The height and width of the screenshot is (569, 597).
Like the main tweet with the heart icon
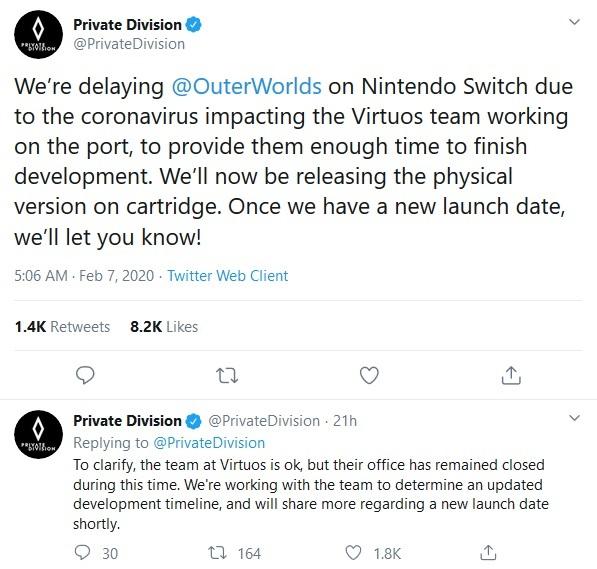click(x=369, y=375)
